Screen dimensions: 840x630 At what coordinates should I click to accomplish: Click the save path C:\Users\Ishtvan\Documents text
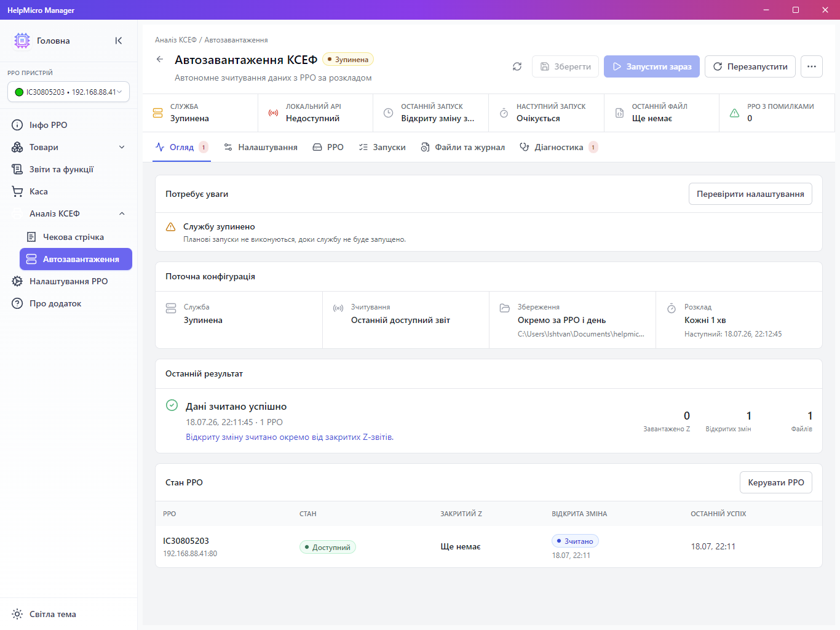coord(581,334)
